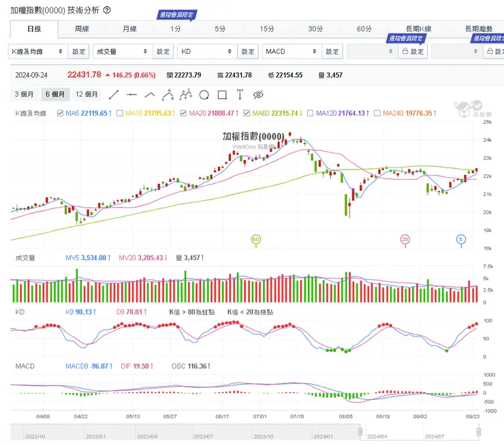Uncheck the MA5 moving average checkbox
504x446 pixels.
point(61,113)
